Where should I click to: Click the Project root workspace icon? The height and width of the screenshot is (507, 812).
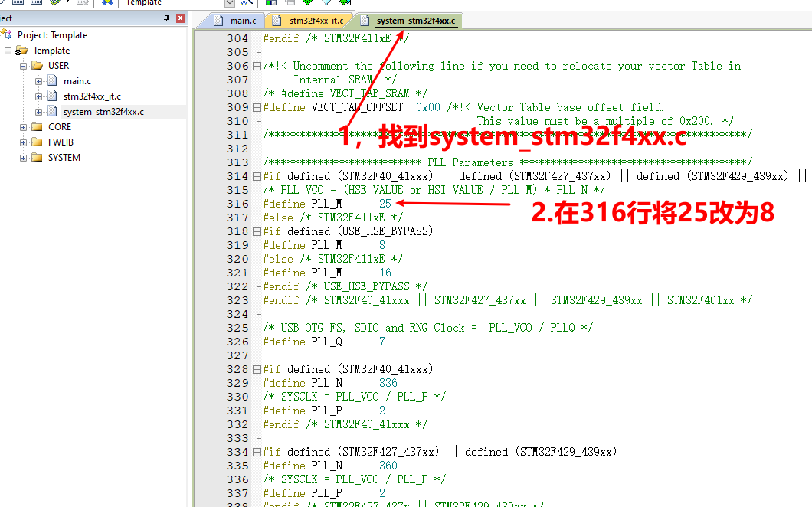pyautogui.click(x=7, y=34)
